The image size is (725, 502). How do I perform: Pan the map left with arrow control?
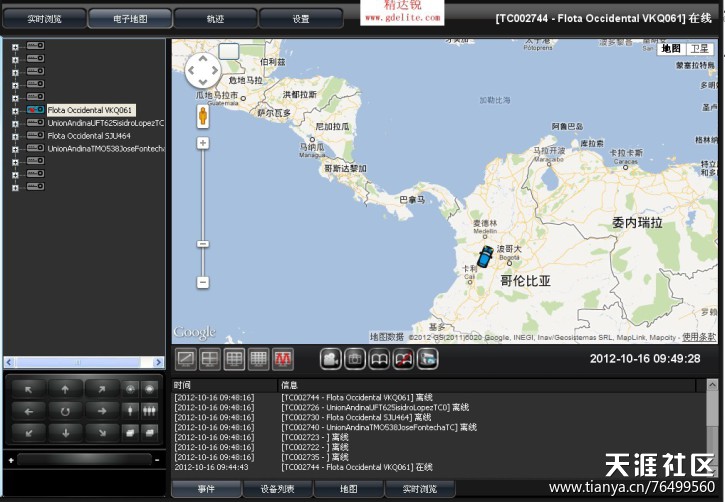[x=191, y=70]
